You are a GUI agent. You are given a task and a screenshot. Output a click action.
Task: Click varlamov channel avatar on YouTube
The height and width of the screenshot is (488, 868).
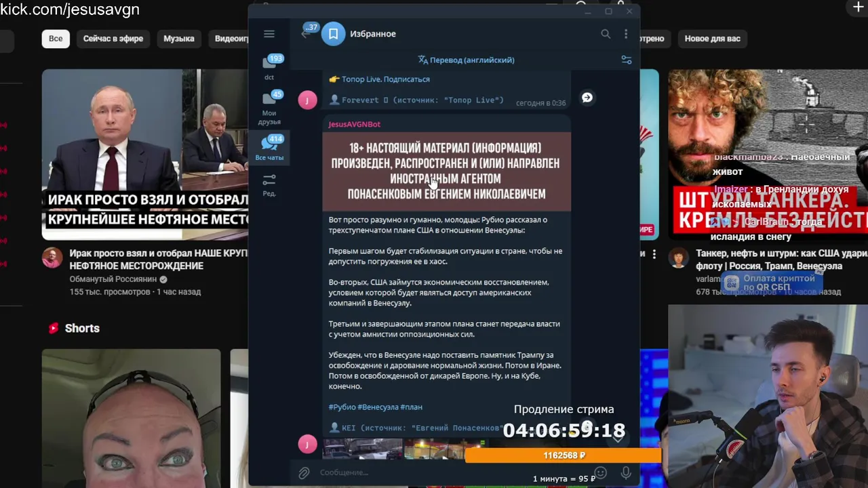[x=678, y=258]
